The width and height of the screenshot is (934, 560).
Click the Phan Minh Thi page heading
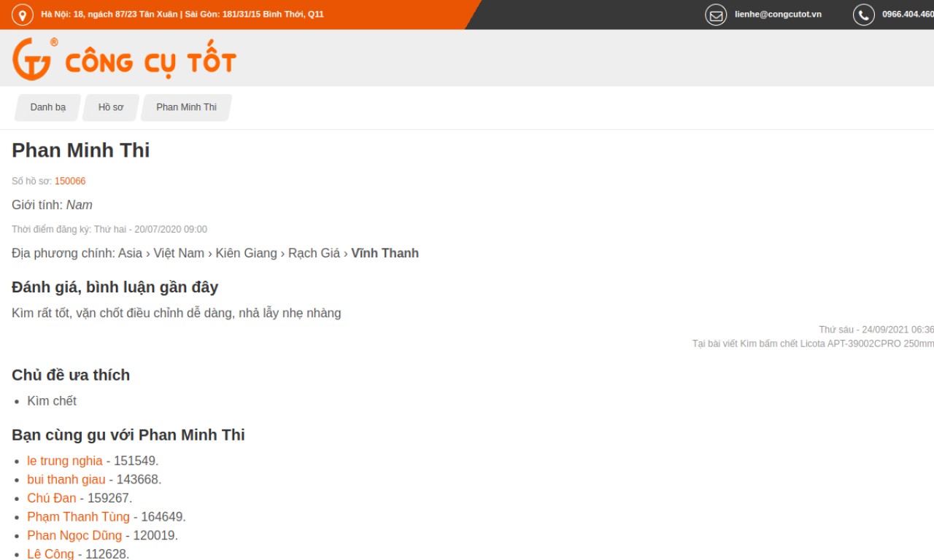[x=81, y=150]
